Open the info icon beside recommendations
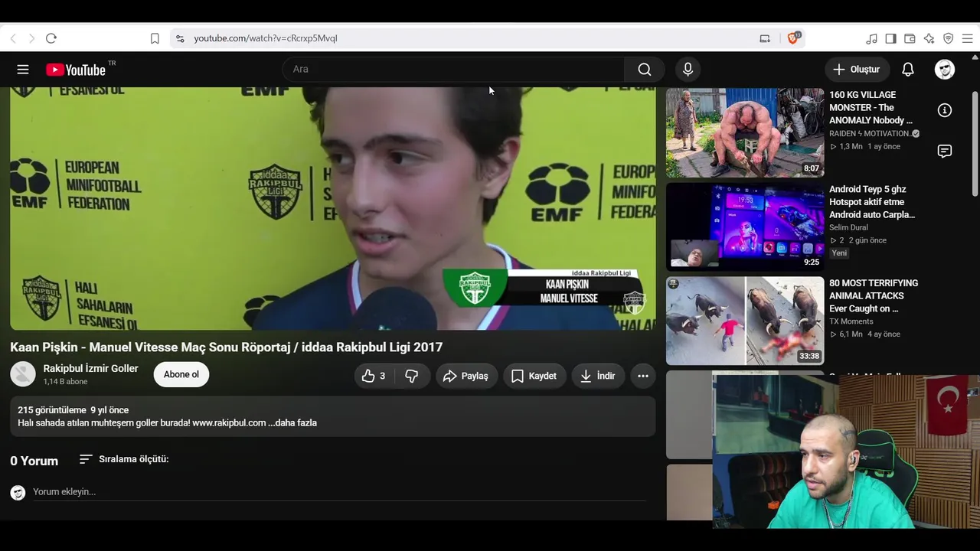The width and height of the screenshot is (980, 551). [945, 110]
